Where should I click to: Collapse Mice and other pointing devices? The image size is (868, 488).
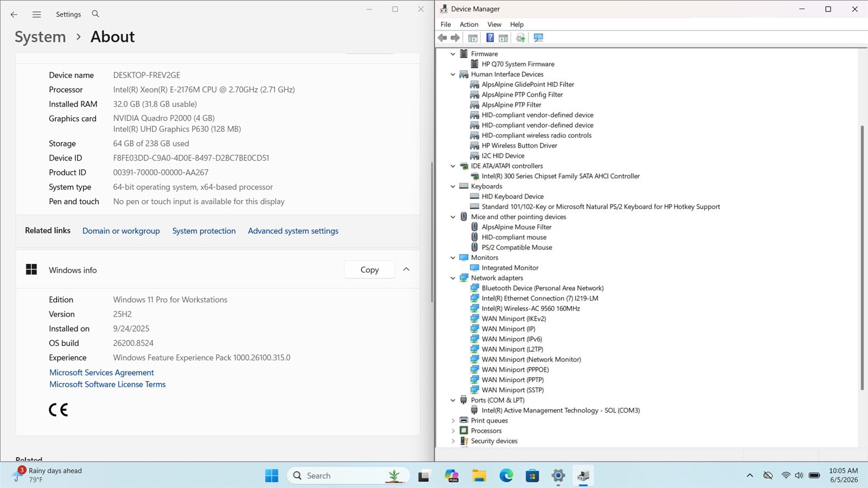pos(453,217)
